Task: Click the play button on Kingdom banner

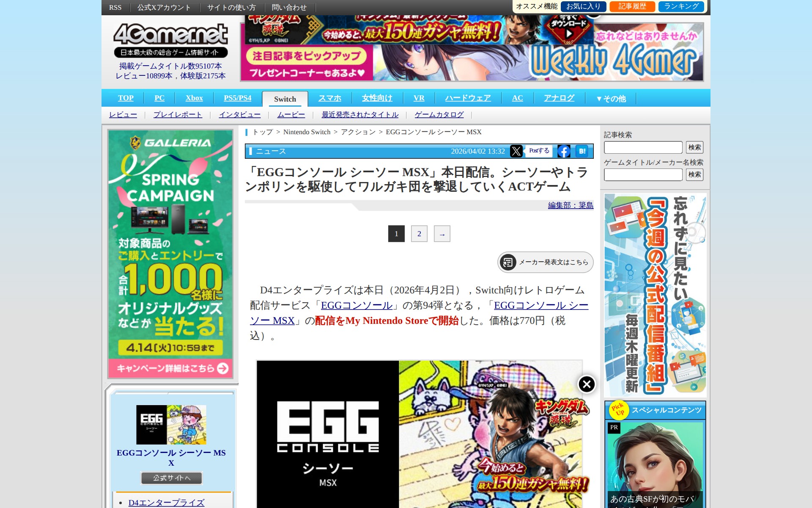Action: (569, 33)
